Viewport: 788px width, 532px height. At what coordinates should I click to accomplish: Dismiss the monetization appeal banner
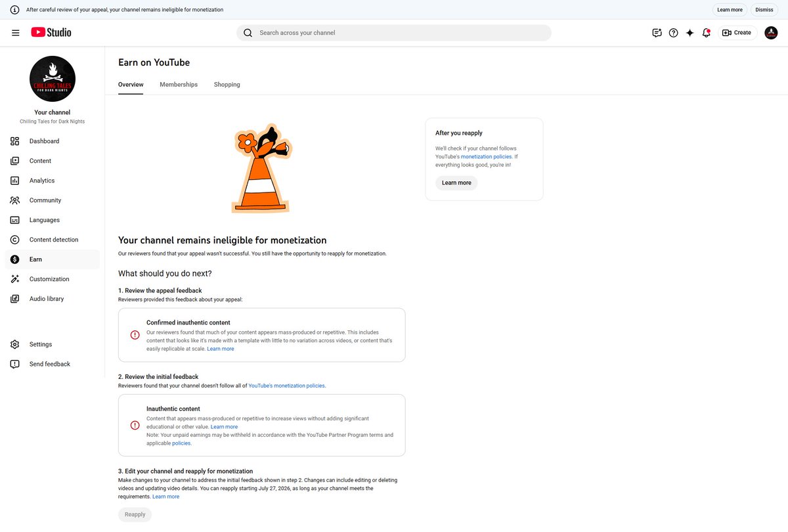pos(764,10)
